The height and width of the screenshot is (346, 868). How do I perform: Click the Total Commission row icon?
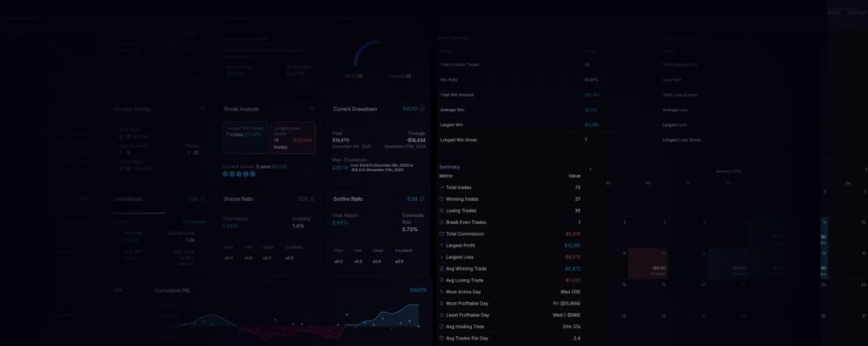tap(442, 233)
